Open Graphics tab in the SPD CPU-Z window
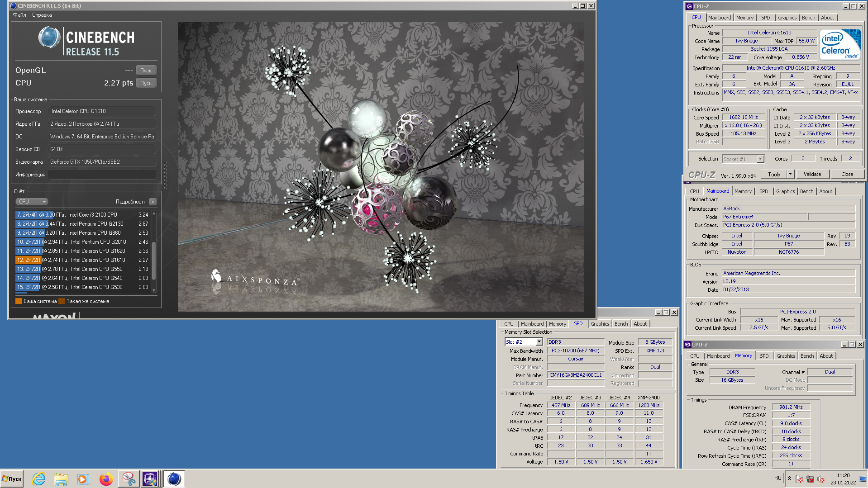 tap(600, 324)
